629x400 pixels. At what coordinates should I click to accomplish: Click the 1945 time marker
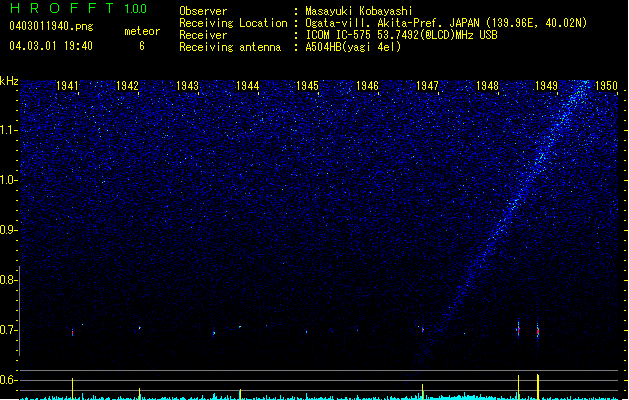307,86
